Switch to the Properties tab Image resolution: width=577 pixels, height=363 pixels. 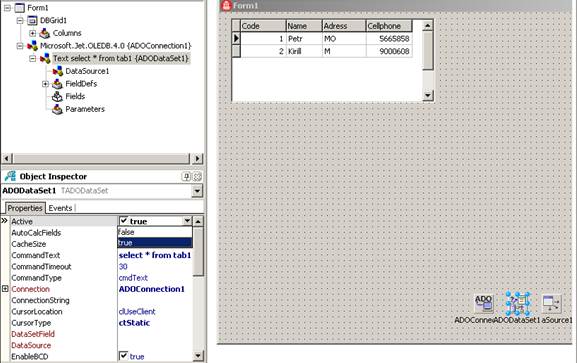pos(25,208)
